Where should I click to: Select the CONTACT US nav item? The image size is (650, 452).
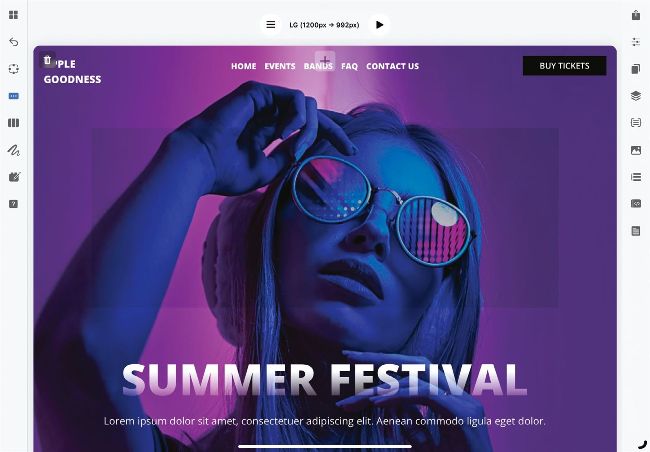(392, 66)
